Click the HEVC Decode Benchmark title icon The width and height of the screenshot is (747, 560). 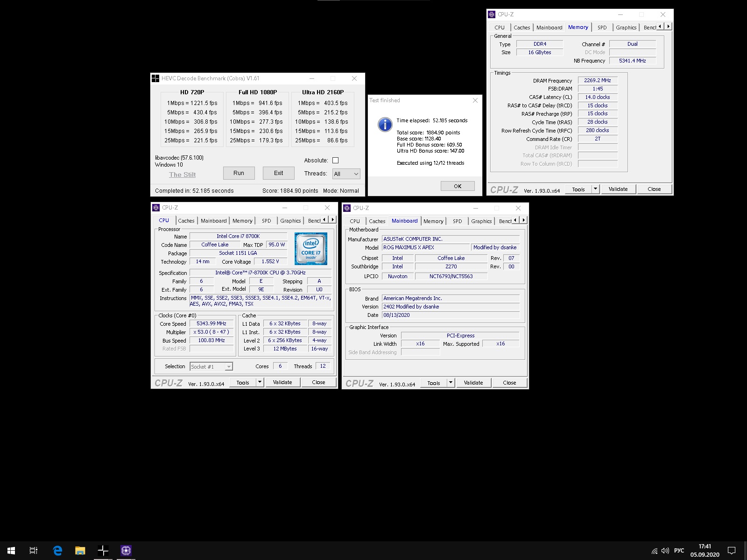[x=155, y=78]
